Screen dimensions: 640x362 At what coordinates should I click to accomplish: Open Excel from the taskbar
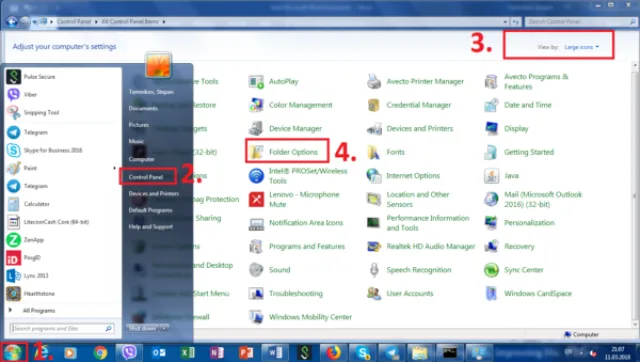coord(188,353)
